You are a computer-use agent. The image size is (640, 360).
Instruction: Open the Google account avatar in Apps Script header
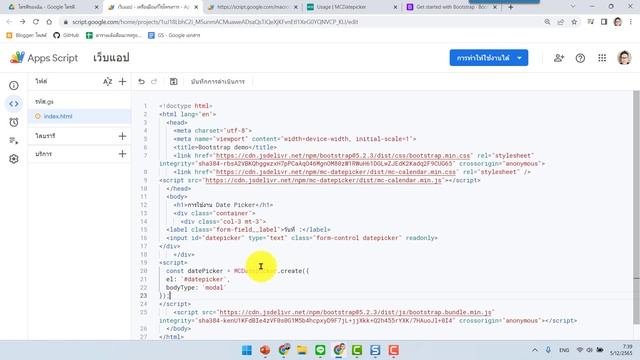click(624, 58)
